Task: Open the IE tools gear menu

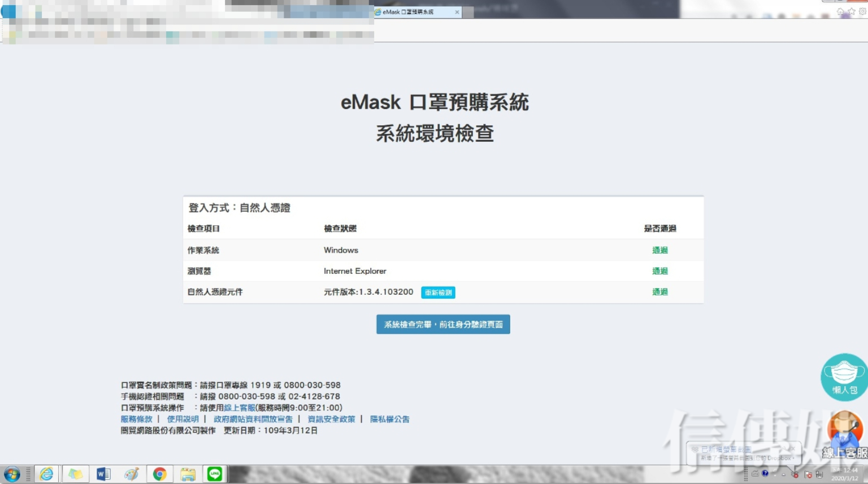Action: (x=862, y=11)
